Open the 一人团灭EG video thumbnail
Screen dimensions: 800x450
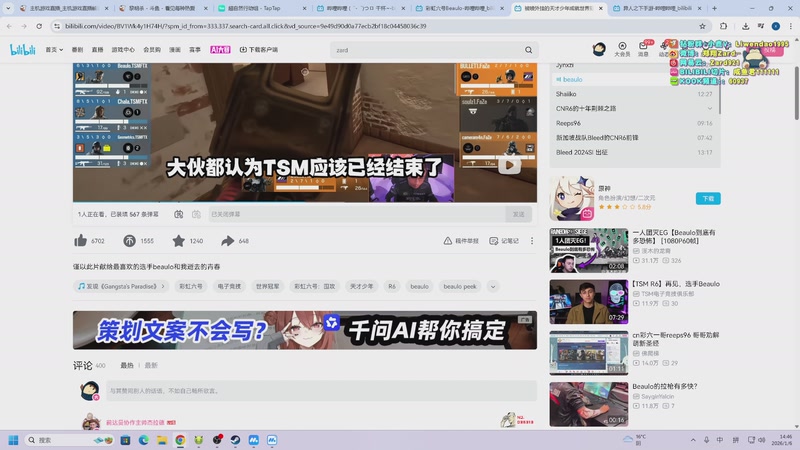(x=589, y=251)
